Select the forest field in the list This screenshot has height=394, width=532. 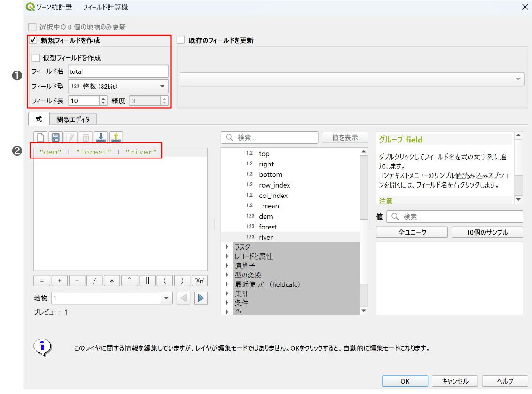(x=268, y=227)
